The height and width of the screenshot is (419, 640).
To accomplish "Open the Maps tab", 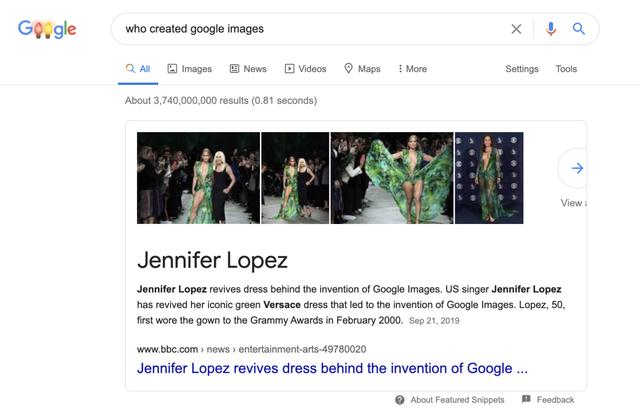I will coord(362,69).
